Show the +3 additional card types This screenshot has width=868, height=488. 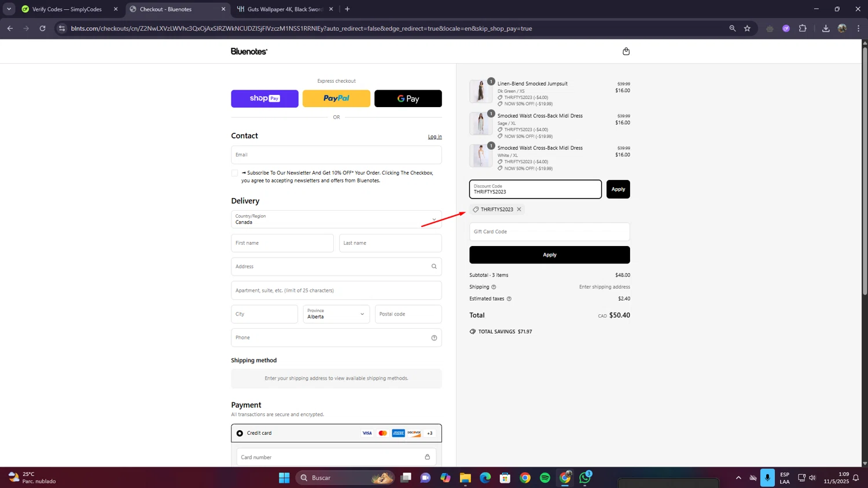[429, 433]
